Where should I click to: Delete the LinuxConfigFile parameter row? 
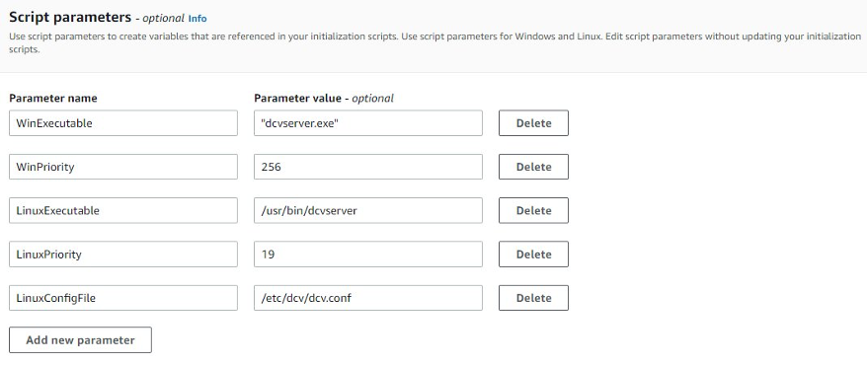click(x=533, y=298)
